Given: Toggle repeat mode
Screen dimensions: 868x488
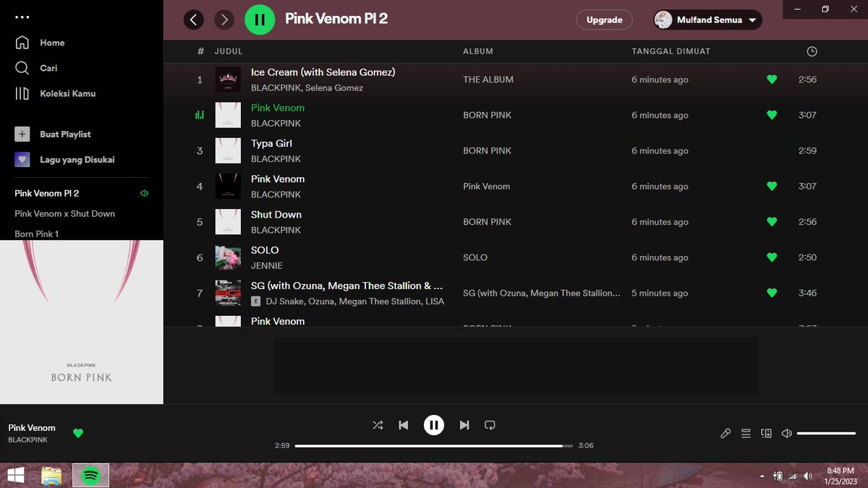Looking at the screenshot, I should 490,425.
